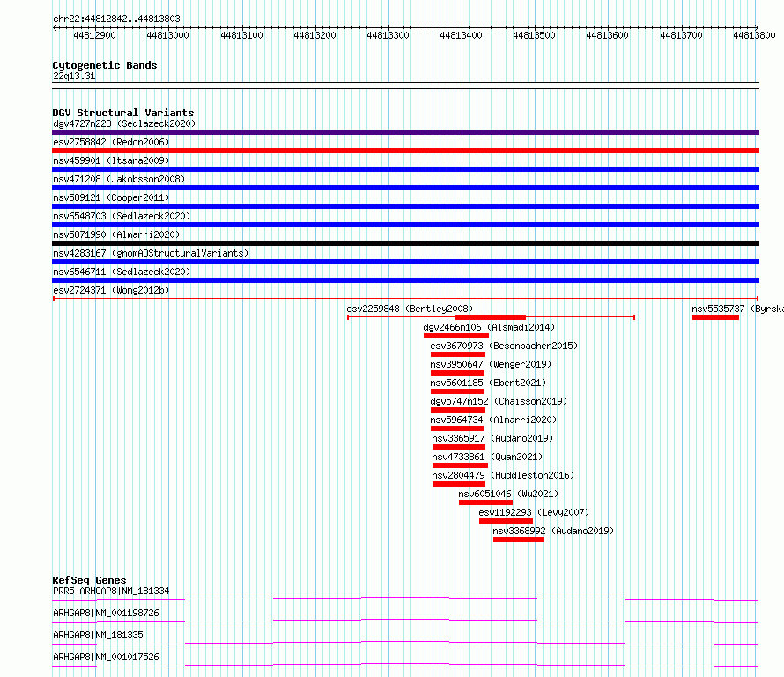784x677 pixels.
Task: Click the RefSeq Genes track heading
Action: tap(89, 580)
